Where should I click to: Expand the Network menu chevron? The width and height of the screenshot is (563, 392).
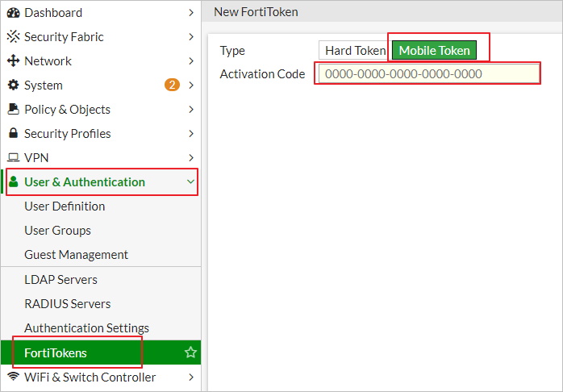[191, 61]
